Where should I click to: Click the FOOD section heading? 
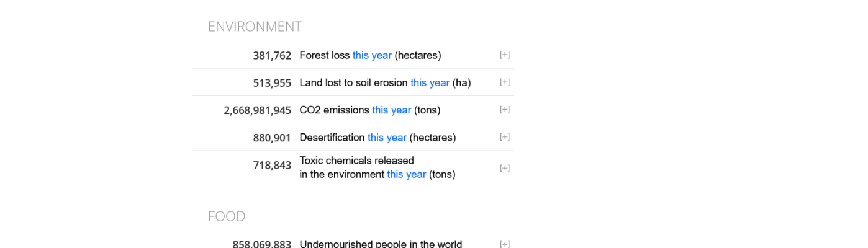227,216
